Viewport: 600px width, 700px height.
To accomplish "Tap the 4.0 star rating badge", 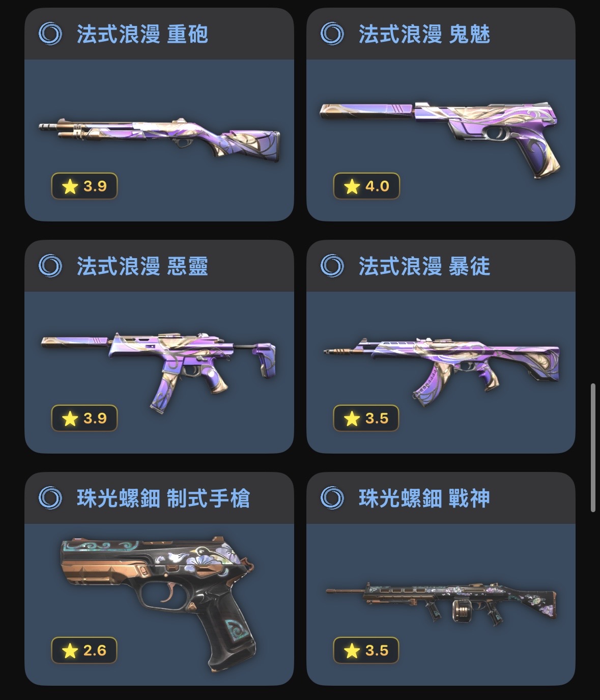I will tap(366, 186).
